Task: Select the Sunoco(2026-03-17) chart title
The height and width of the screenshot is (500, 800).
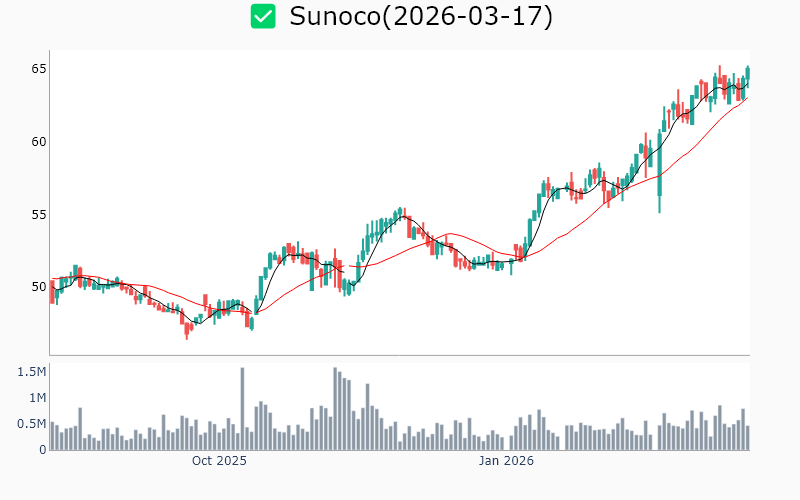Action: pyautogui.click(x=420, y=16)
